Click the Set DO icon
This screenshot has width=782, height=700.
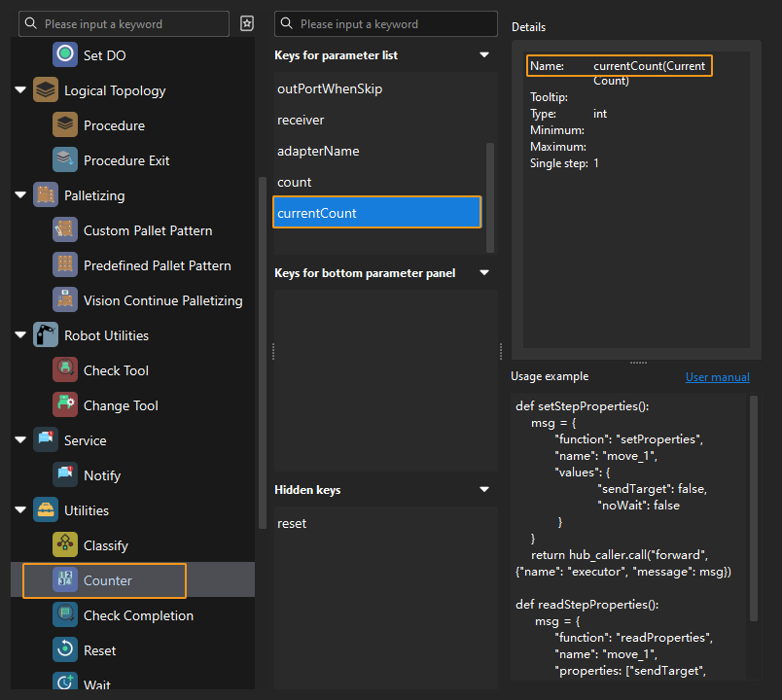(65, 55)
